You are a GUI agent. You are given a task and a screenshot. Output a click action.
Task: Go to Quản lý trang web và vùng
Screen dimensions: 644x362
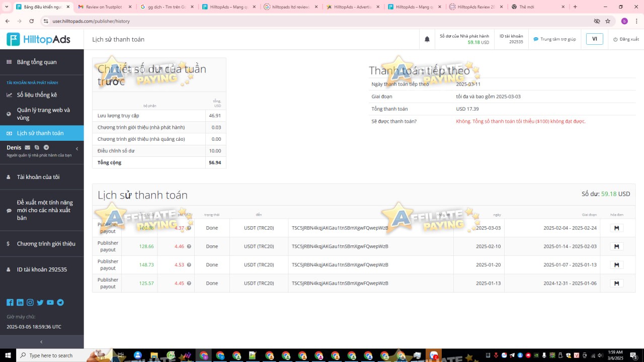(43, 114)
